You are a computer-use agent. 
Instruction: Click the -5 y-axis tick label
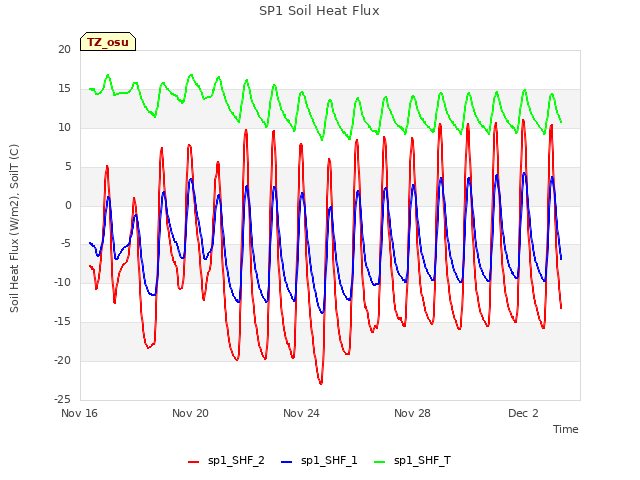coord(66,244)
